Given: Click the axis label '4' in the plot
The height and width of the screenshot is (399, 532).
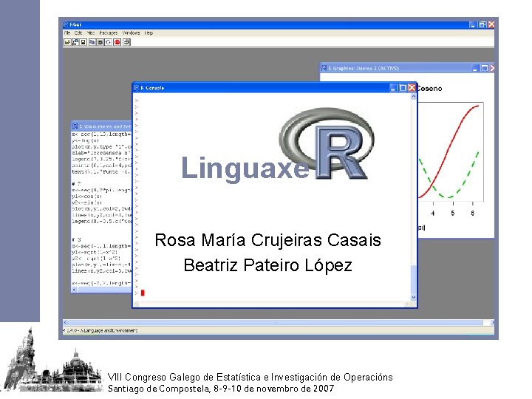Looking at the screenshot, I should pyautogui.click(x=432, y=213).
